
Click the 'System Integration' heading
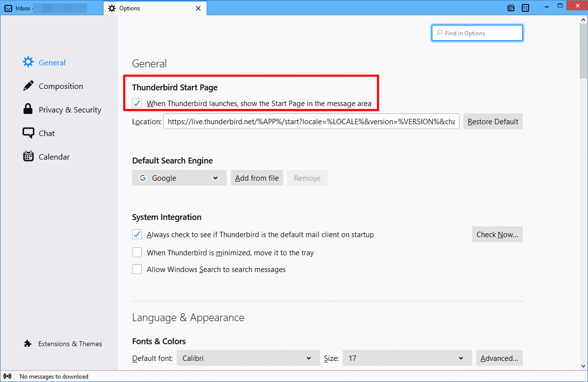(166, 217)
